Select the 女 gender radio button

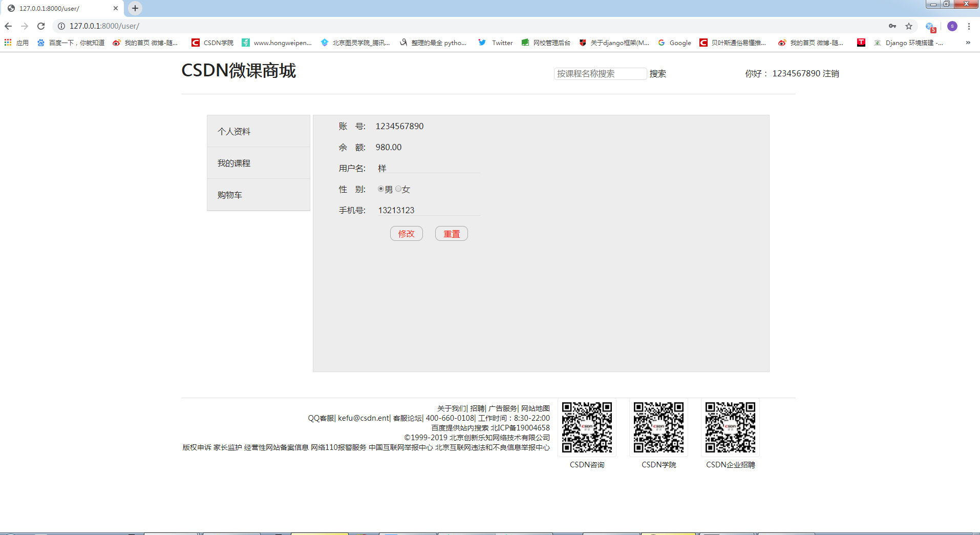pos(398,189)
